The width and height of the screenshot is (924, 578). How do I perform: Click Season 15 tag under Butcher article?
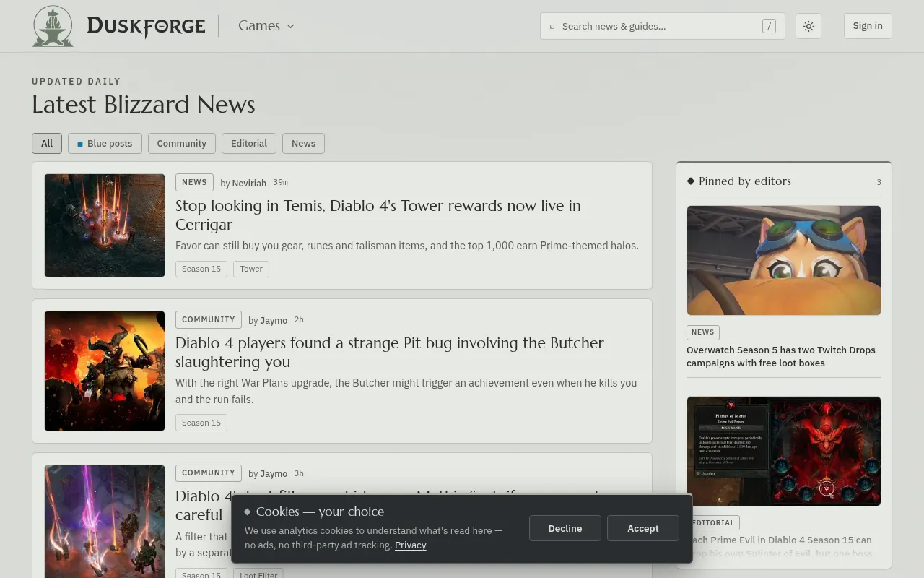[201, 423]
